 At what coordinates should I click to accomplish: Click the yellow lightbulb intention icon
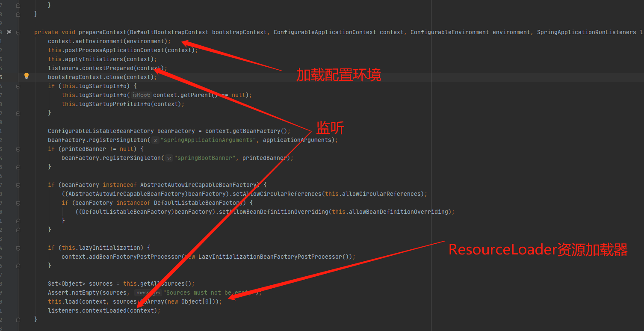[x=27, y=75]
